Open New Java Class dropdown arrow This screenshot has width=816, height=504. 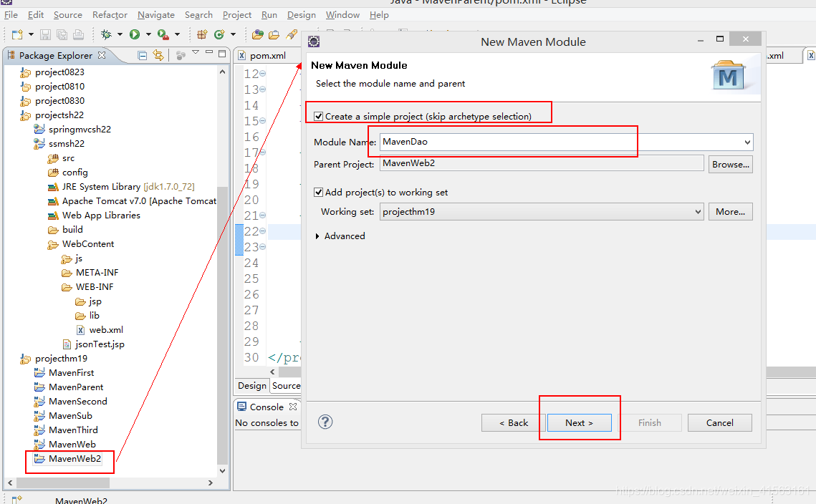pos(233,34)
